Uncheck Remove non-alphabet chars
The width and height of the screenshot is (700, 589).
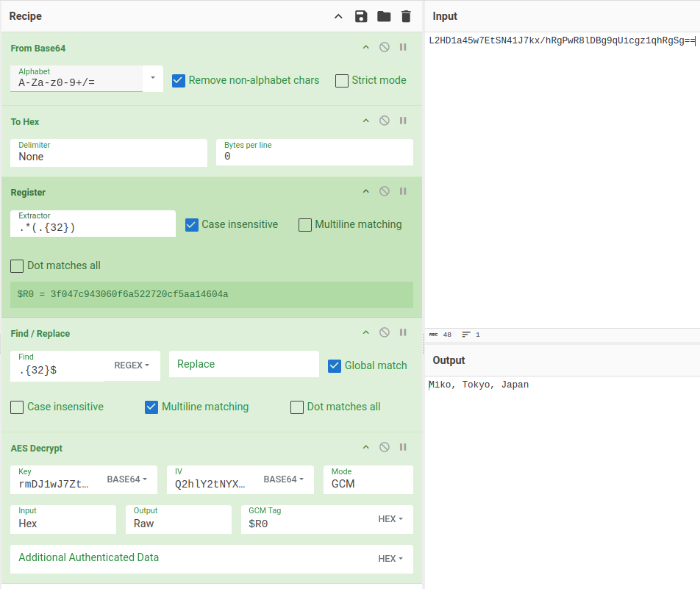pyautogui.click(x=179, y=81)
